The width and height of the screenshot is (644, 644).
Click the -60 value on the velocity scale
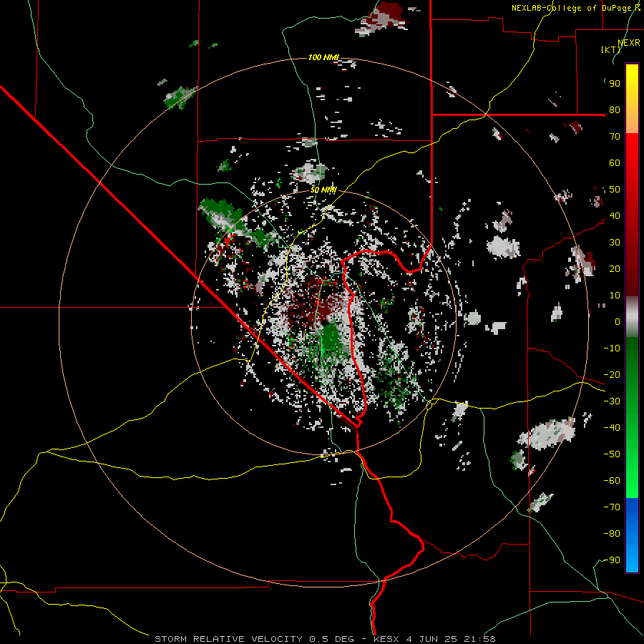pyautogui.click(x=612, y=481)
